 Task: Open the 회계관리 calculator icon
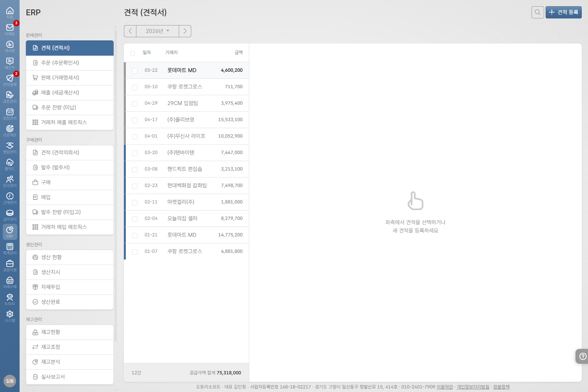[x=10, y=249]
